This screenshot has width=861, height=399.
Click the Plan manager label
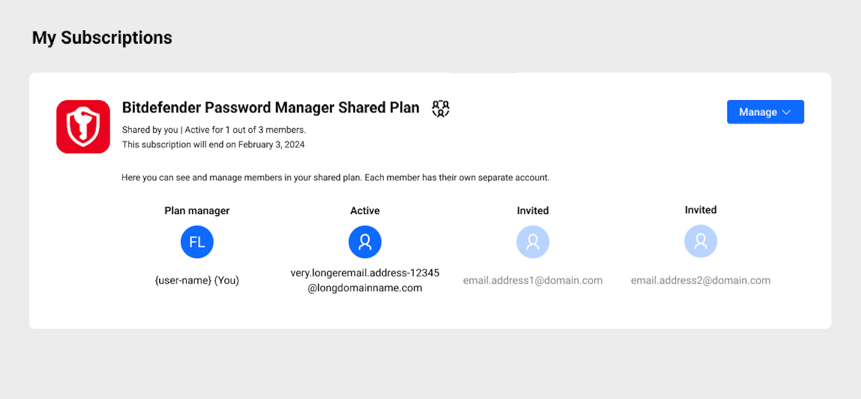(x=197, y=211)
